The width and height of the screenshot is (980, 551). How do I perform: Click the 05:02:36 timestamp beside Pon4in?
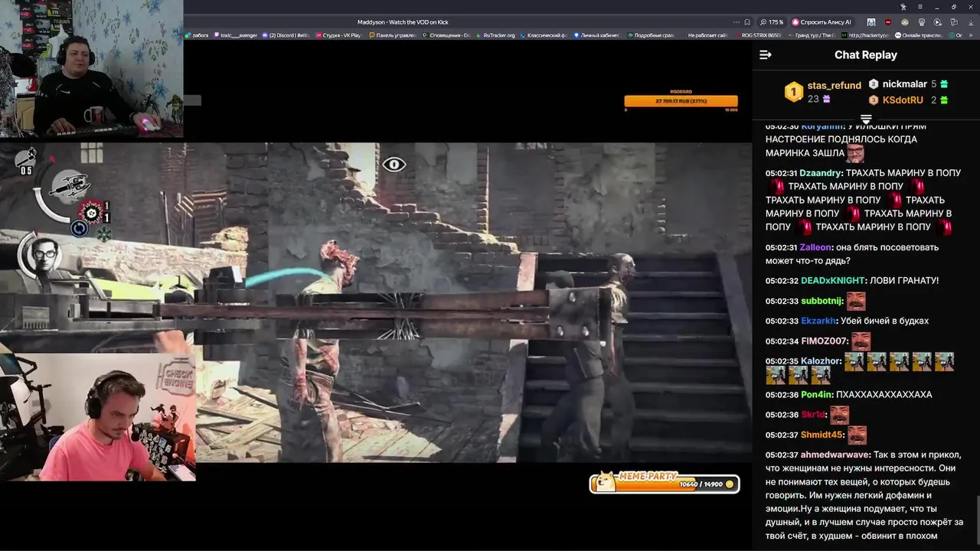click(782, 395)
